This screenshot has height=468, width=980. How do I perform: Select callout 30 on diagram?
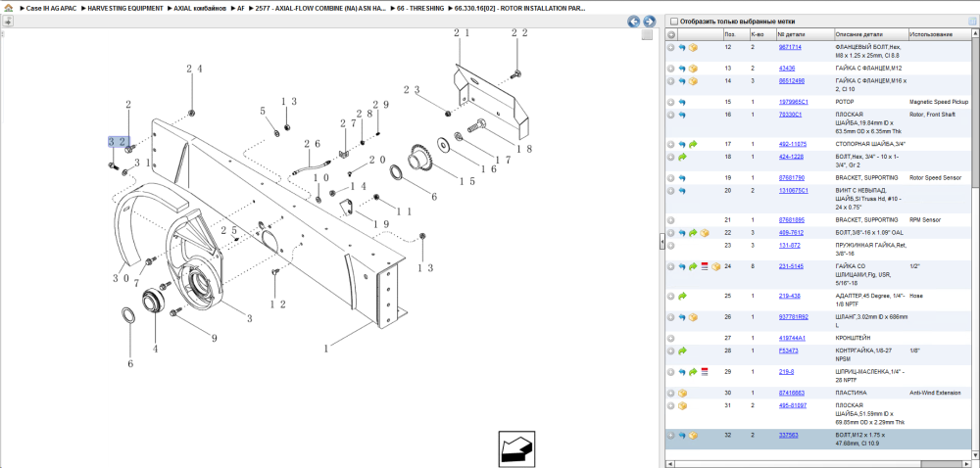point(122,278)
